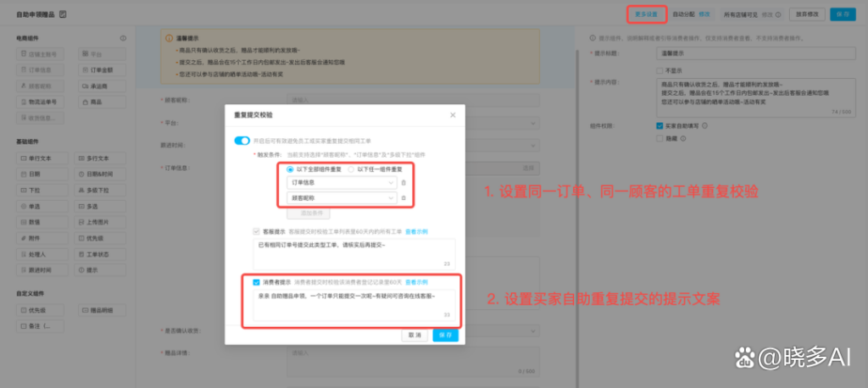Click info icon next to 买家自助填写
Viewport: 868px width, 388px height.
[704, 125]
